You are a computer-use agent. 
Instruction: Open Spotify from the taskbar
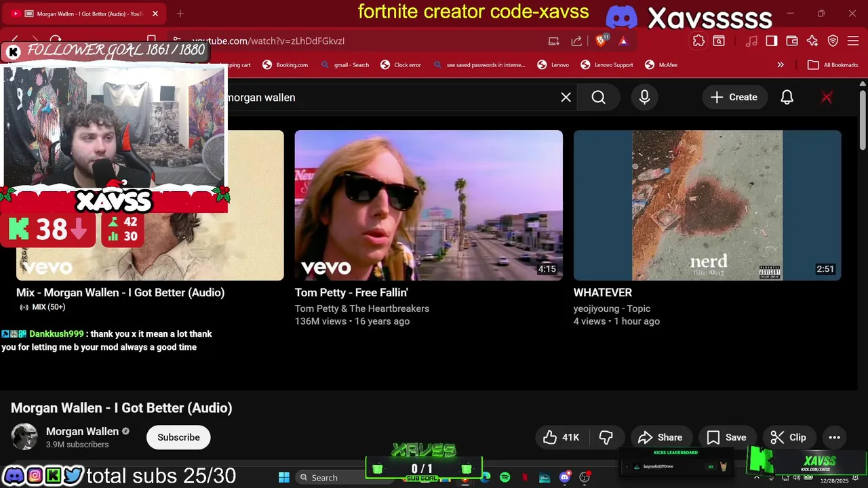coord(505,477)
